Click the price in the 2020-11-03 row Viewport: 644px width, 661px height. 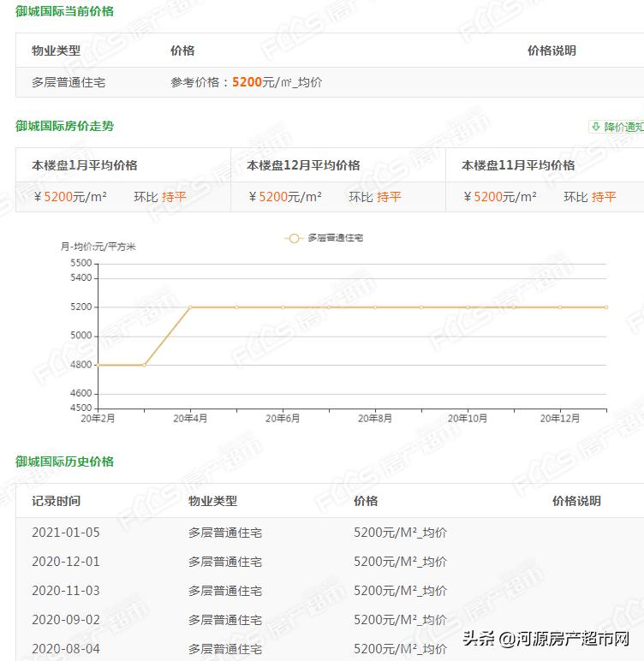coord(400,591)
